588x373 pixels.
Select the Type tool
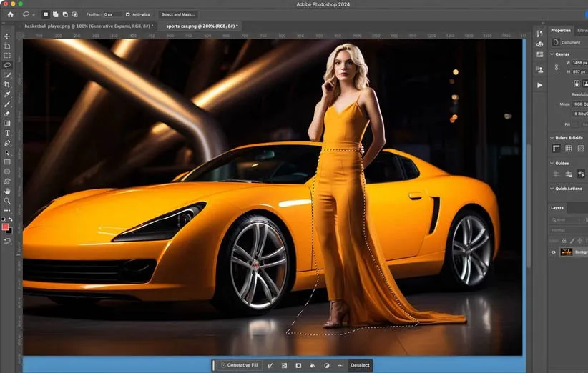coord(7,133)
